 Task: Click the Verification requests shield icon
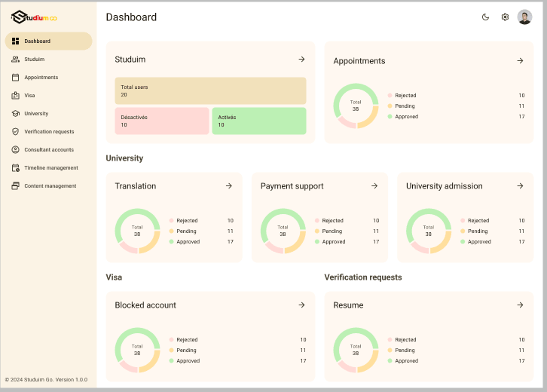16,132
